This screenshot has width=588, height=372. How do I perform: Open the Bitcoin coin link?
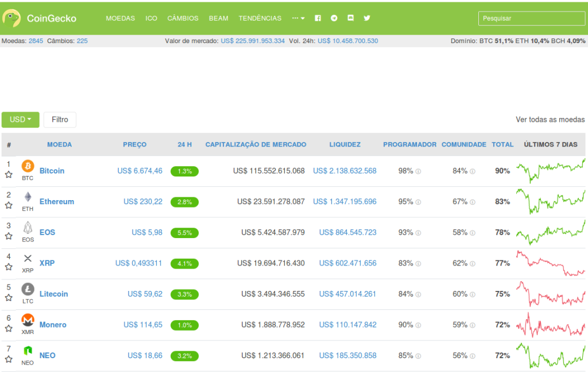(x=52, y=171)
